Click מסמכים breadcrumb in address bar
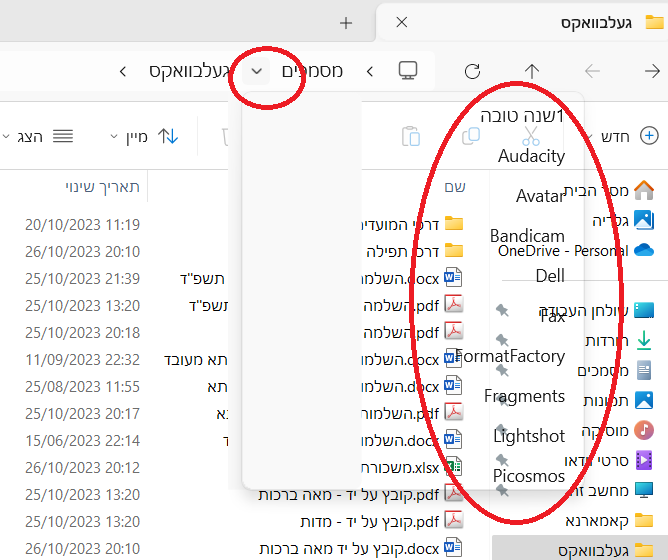 click(x=312, y=71)
